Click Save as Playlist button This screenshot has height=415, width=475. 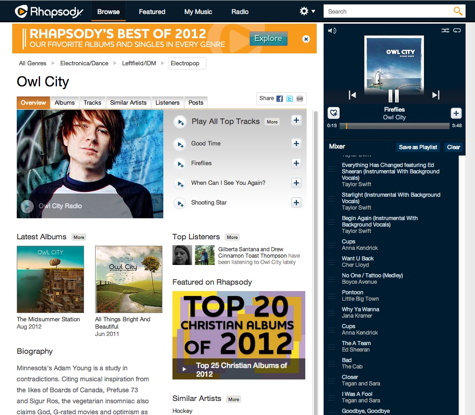click(x=418, y=147)
